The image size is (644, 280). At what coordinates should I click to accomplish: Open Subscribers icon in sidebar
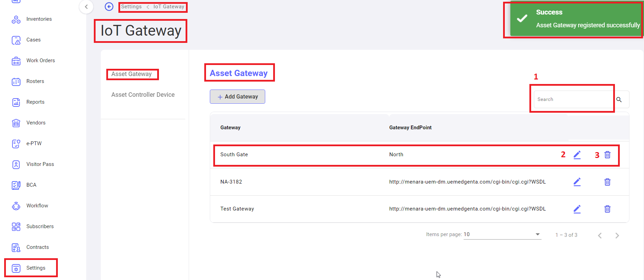point(16,227)
